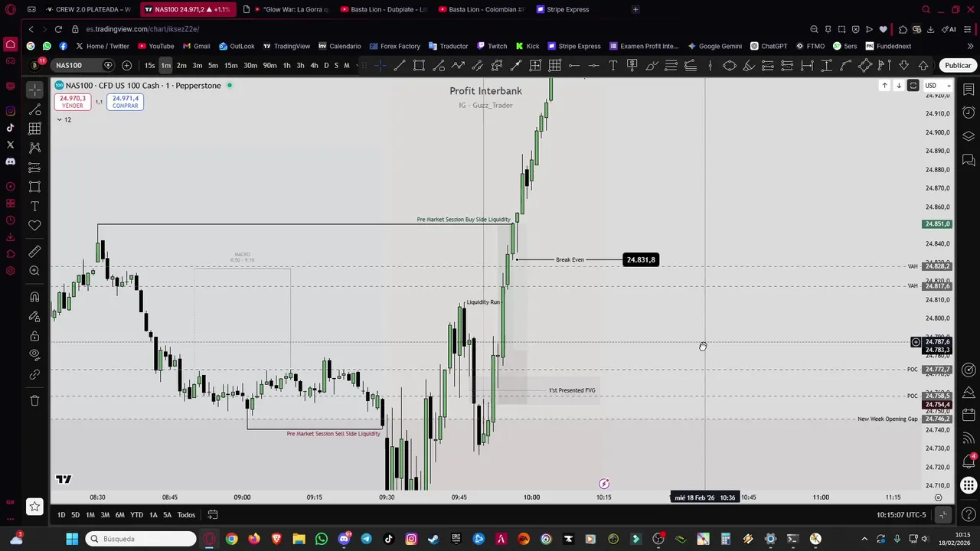Select the rectangle drawing tool in top toolbar
Image resolution: width=980 pixels, height=551 pixels.
coord(419,66)
